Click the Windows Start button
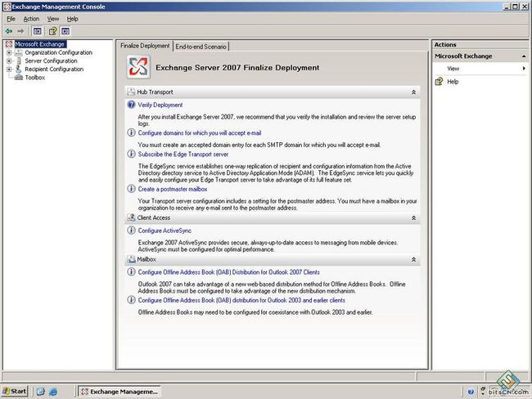Screen dimensions: 532x399 [14, 392]
